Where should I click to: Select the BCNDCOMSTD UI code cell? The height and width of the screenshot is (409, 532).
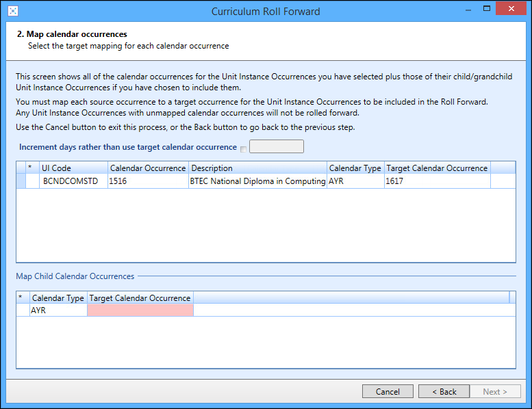tap(73, 181)
